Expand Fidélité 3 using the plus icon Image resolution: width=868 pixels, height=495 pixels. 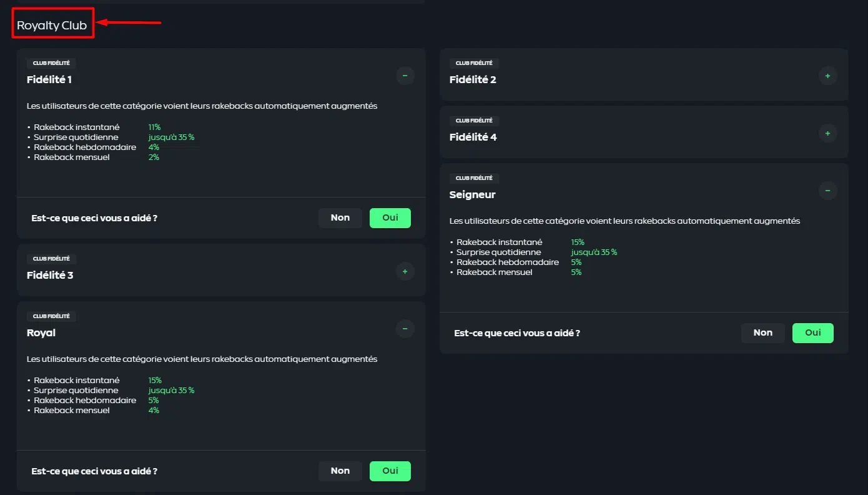405,271
